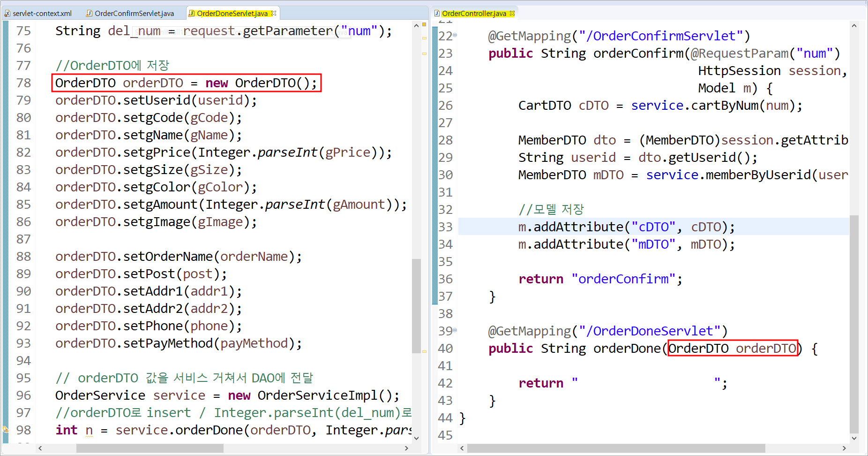Click @GetMapping("/OrderDoneServlet") annotation

608,331
